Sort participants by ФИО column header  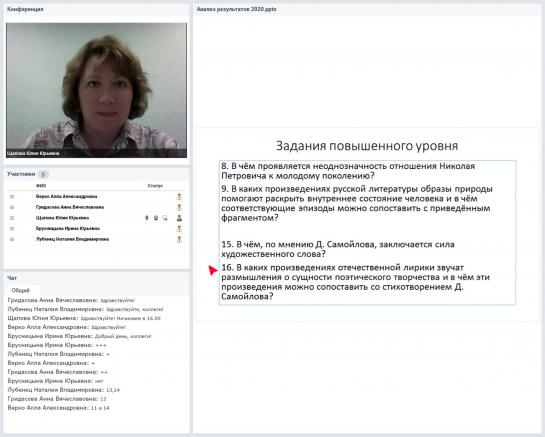[x=41, y=186]
